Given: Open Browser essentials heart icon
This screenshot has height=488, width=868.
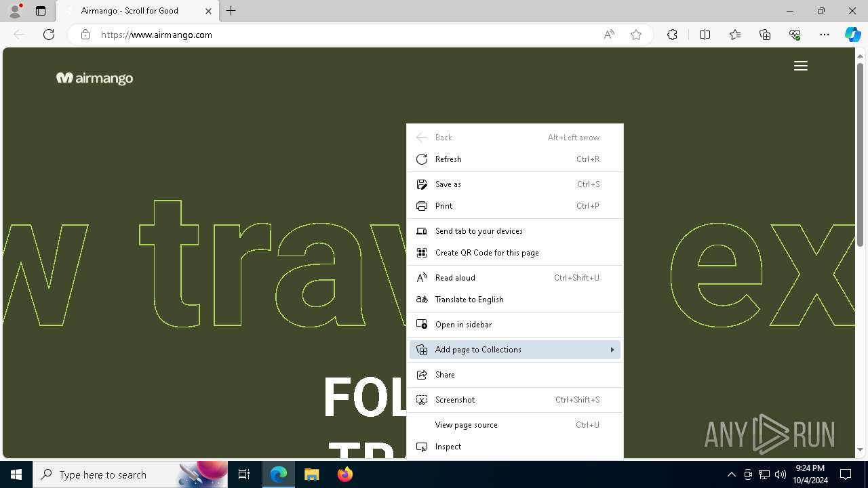Looking at the screenshot, I should (x=795, y=35).
